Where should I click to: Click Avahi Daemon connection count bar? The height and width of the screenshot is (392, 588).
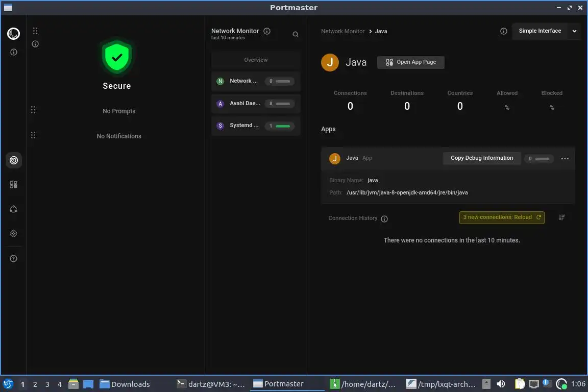coord(280,104)
